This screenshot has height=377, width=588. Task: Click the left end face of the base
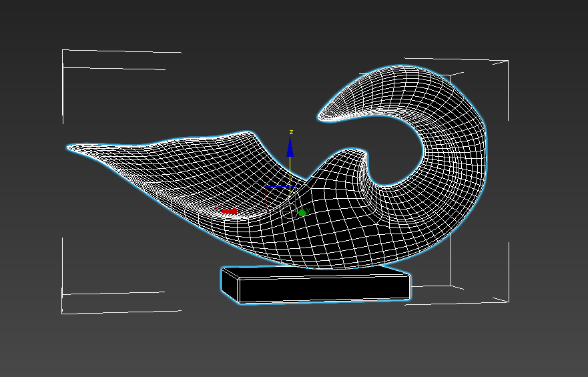click(230, 285)
